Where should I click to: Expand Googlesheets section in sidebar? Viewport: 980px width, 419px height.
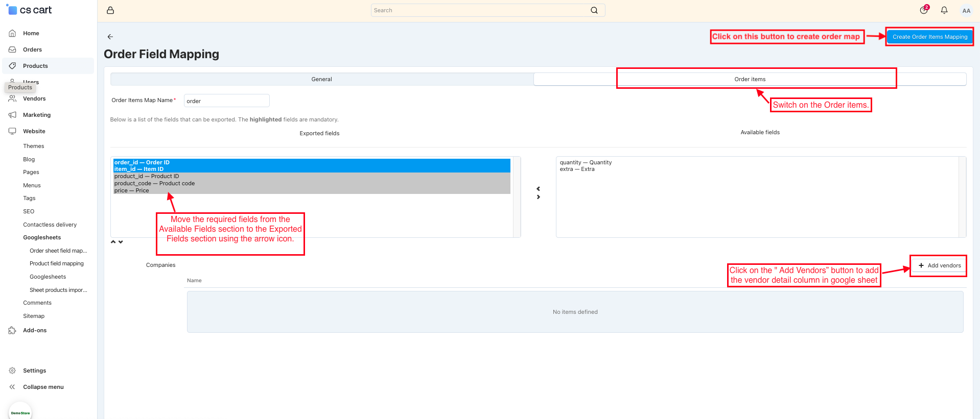pyautogui.click(x=42, y=237)
